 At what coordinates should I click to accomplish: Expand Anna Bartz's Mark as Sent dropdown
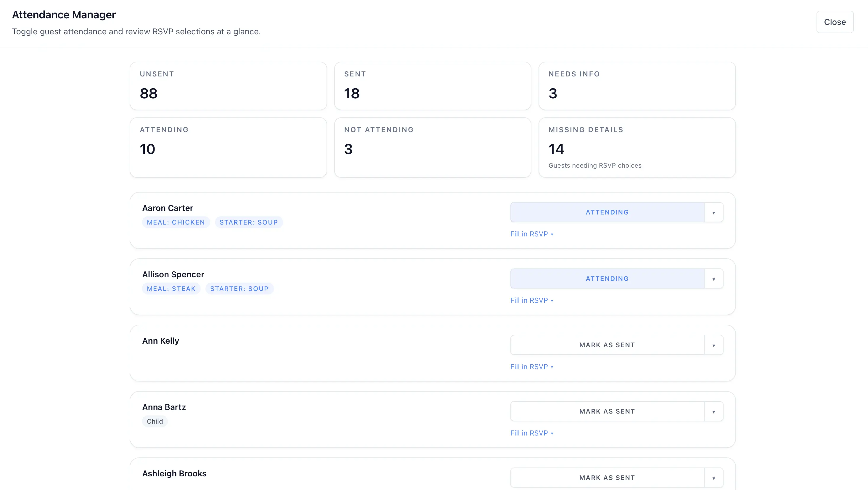point(713,411)
